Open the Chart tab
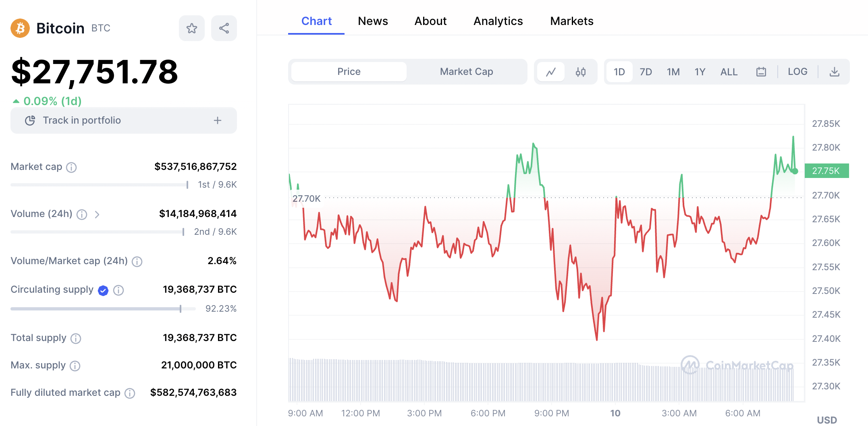Viewport: 868px width, 426px height. (x=316, y=21)
